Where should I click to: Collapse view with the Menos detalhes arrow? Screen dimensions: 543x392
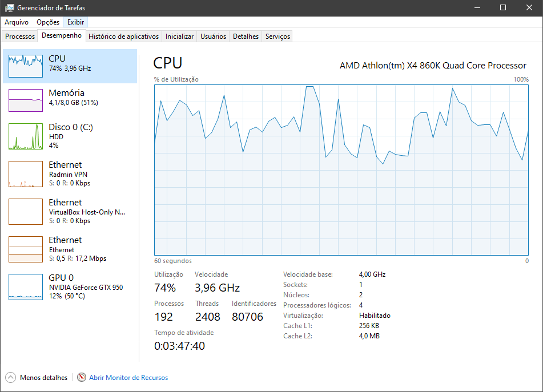pyautogui.click(x=11, y=378)
